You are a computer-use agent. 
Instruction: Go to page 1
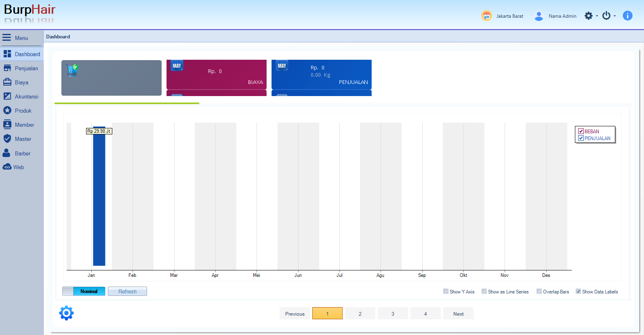click(327, 314)
